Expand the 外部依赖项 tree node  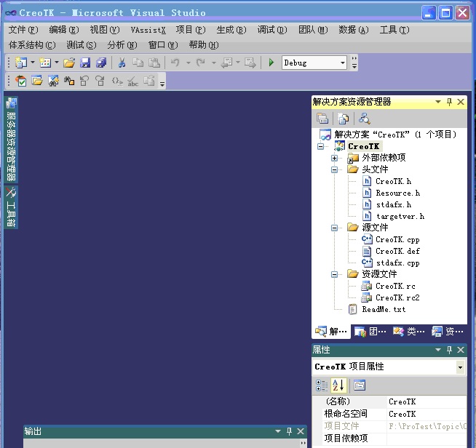tap(334, 158)
